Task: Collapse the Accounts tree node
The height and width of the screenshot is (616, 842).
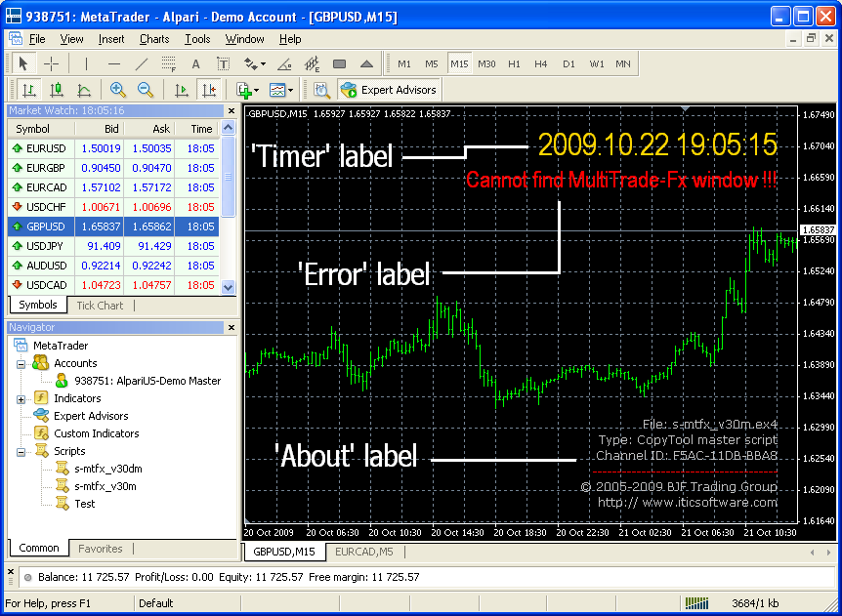Action: (21, 364)
